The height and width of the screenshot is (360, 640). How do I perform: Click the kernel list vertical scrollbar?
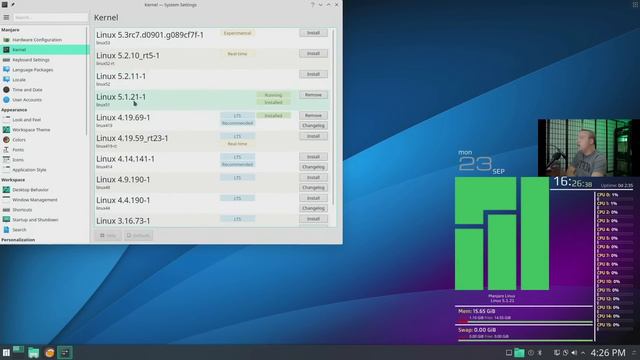click(333, 117)
